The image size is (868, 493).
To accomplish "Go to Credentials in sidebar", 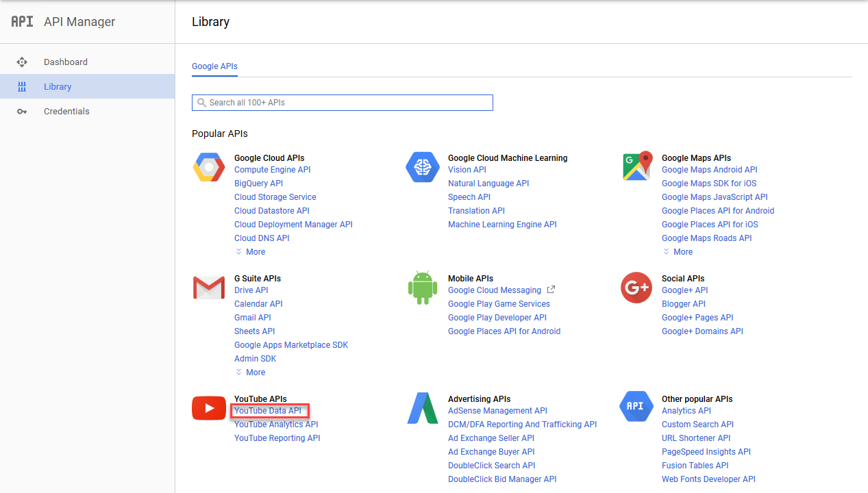I will (87, 111).
